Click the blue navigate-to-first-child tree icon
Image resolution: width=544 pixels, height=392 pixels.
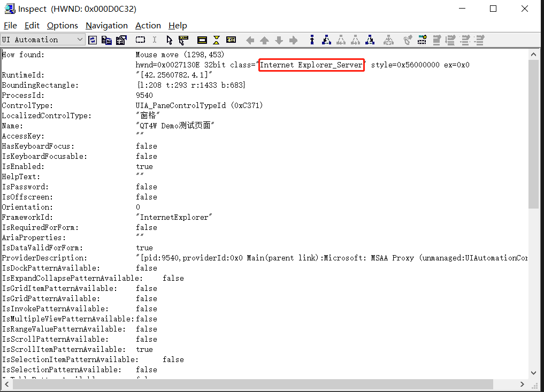326,40
